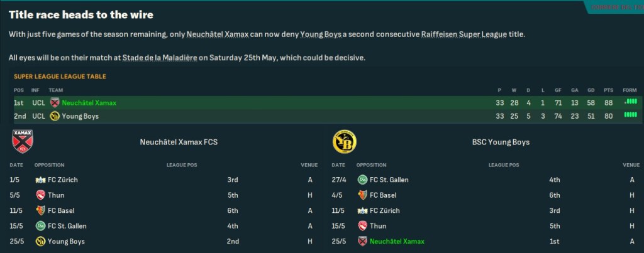
Task: Click Neuchâtel Xamax badge in league table
Action: (54, 103)
